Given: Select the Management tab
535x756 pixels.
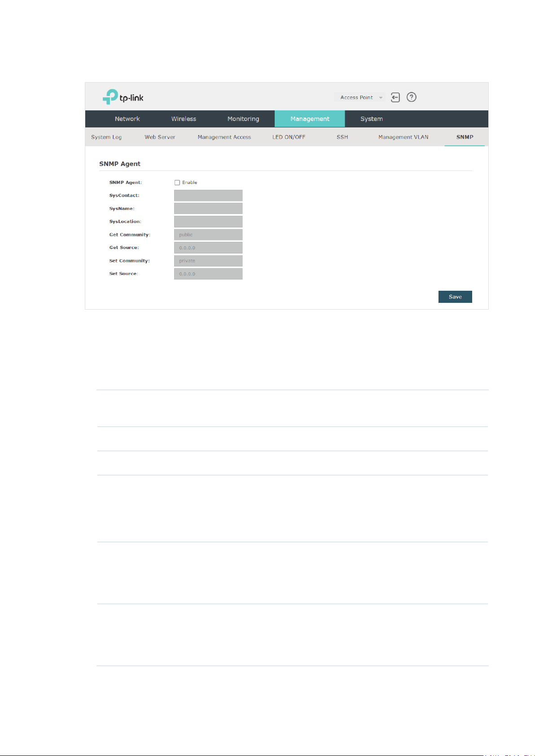Looking at the screenshot, I should point(310,119).
